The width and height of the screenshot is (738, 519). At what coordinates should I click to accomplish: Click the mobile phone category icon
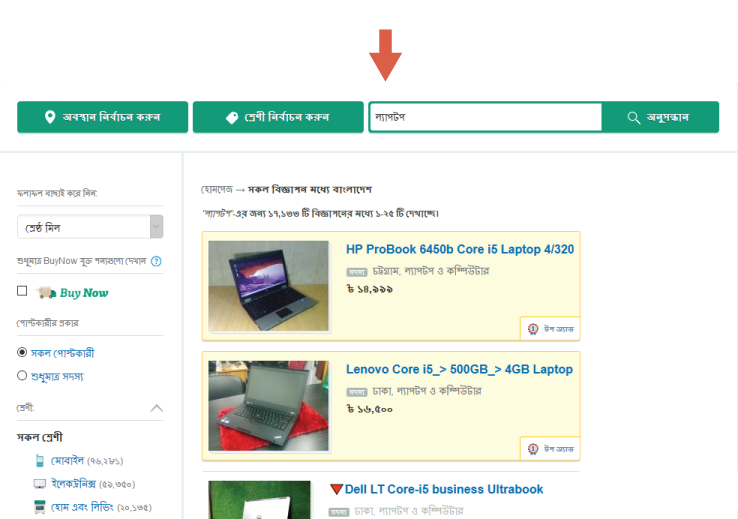[x=40, y=461]
